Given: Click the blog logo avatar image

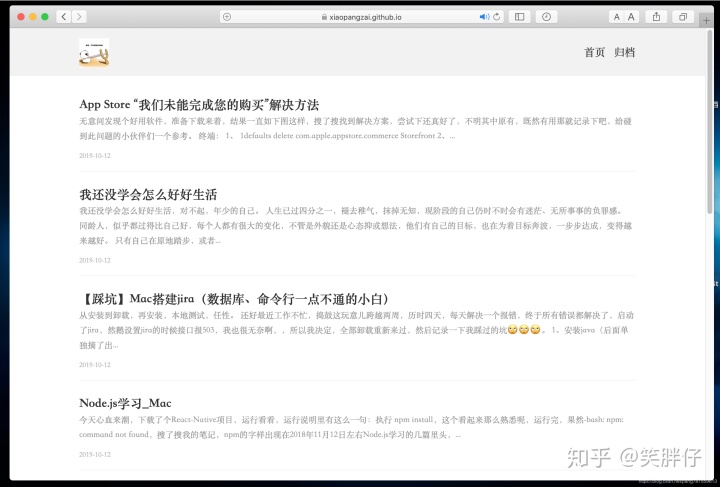Looking at the screenshot, I should pos(94,53).
